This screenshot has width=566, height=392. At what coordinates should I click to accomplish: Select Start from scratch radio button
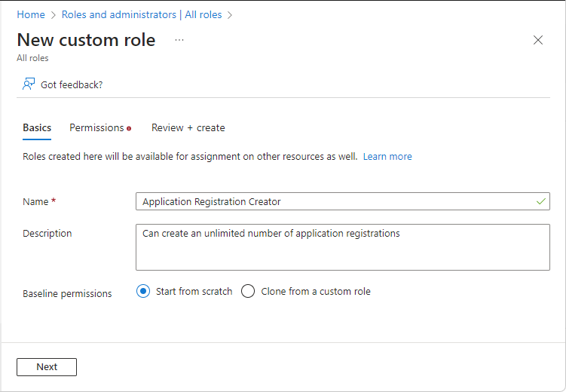[x=143, y=292]
